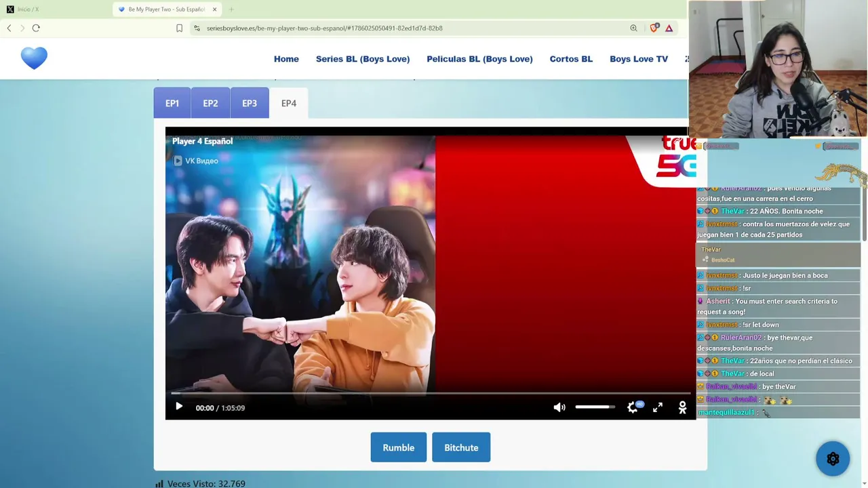The image size is (868, 488).
Task: Click the mantequillaazul1 username in chat
Action: pyautogui.click(x=726, y=413)
